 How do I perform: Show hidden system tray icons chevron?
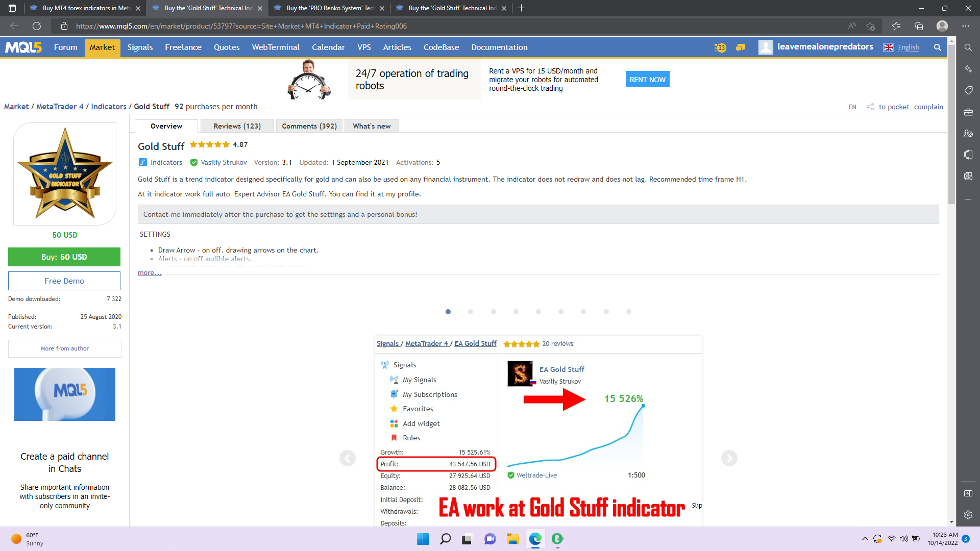click(x=865, y=539)
